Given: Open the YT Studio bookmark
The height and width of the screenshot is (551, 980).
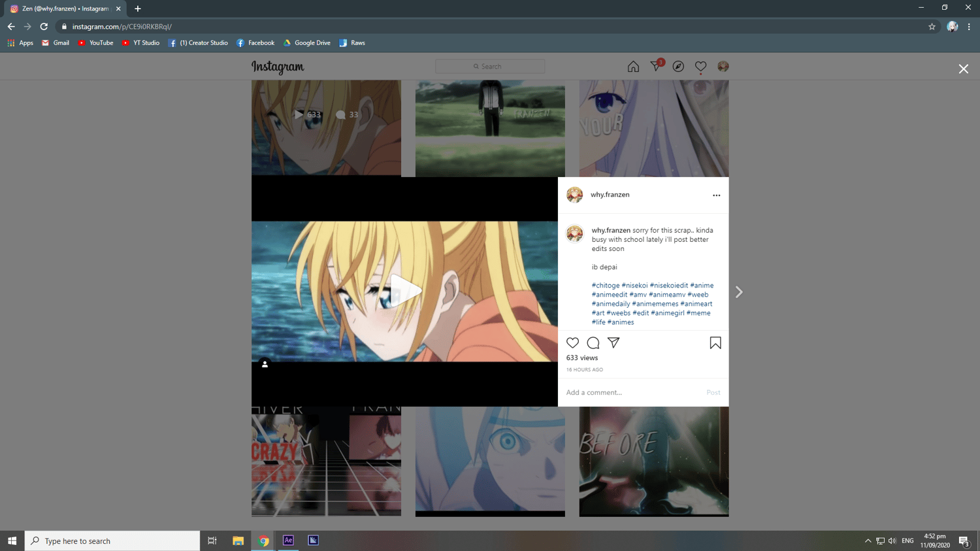Looking at the screenshot, I should 140,43.
